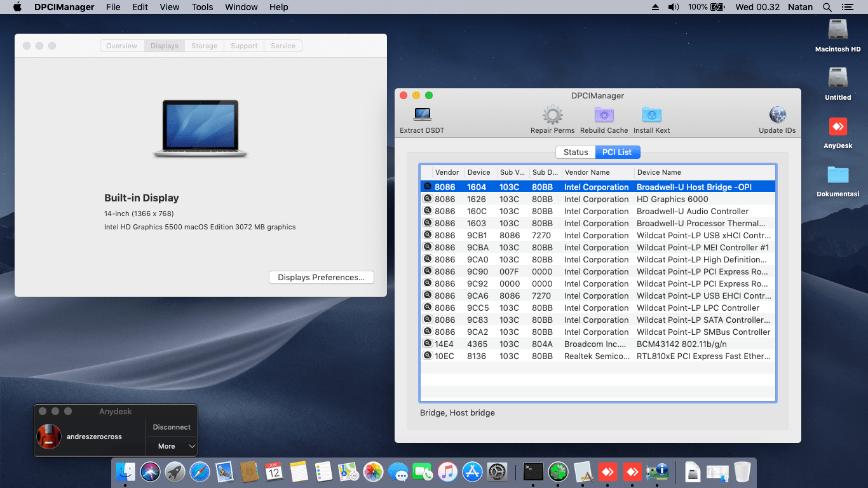Open the Trash in the dock
Image resolution: width=868 pixels, height=488 pixels.
click(742, 471)
